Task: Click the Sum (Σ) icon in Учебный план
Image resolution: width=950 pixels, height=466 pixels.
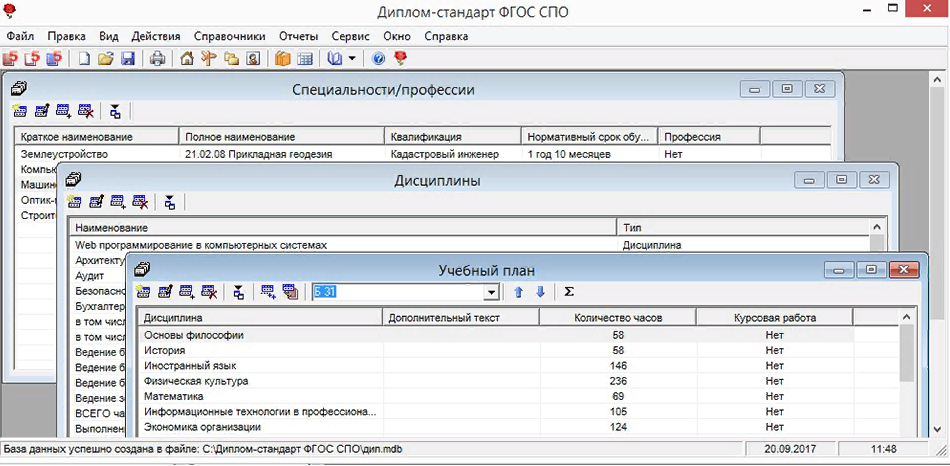Action: pyautogui.click(x=569, y=292)
